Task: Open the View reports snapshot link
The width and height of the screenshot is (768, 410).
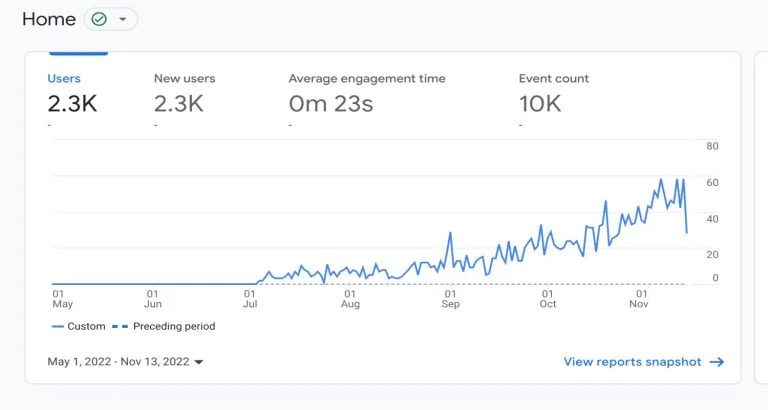Action: (632, 362)
